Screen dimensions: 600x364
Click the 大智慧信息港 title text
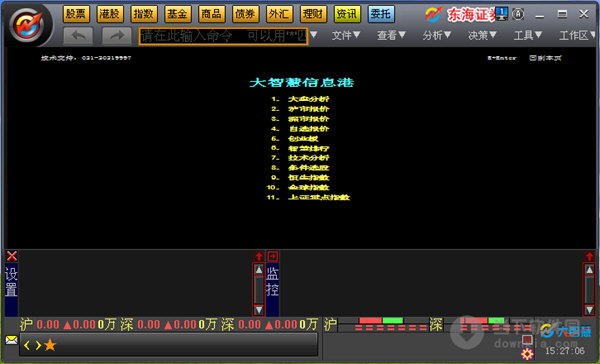pyautogui.click(x=302, y=83)
